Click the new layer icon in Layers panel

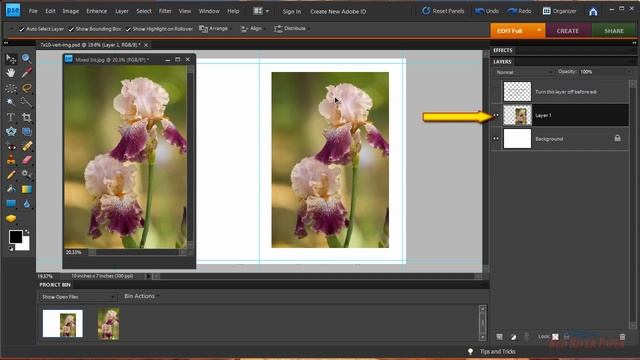500,337
